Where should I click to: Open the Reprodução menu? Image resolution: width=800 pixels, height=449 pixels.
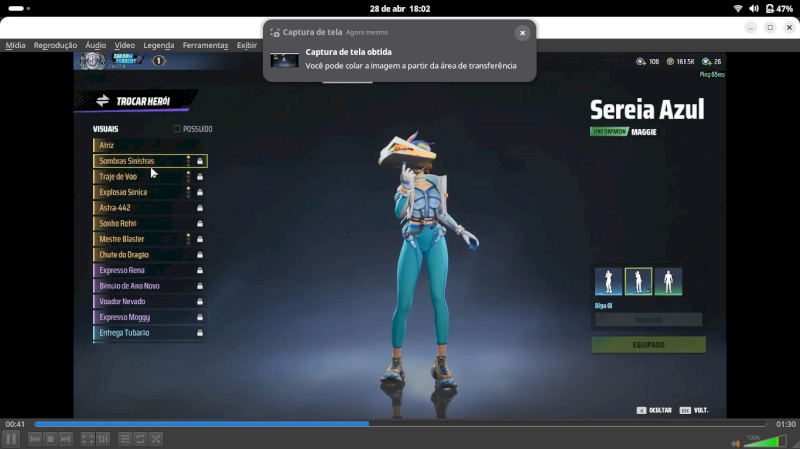coord(55,45)
